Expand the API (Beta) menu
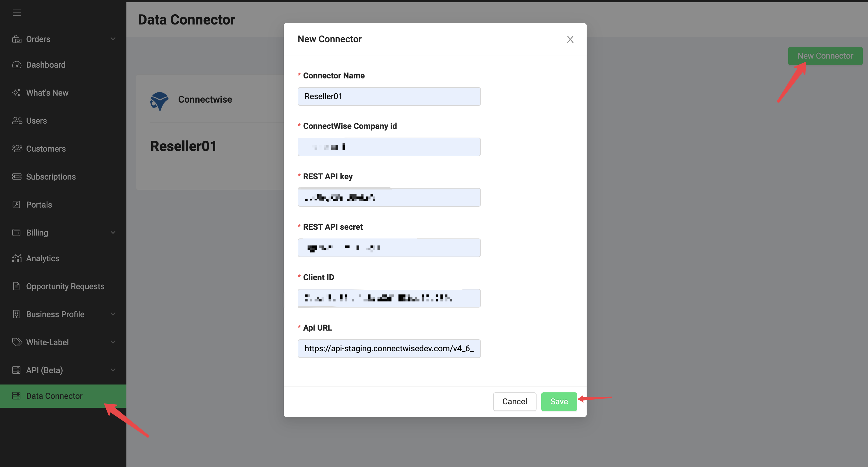This screenshot has width=868, height=467. [113, 370]
